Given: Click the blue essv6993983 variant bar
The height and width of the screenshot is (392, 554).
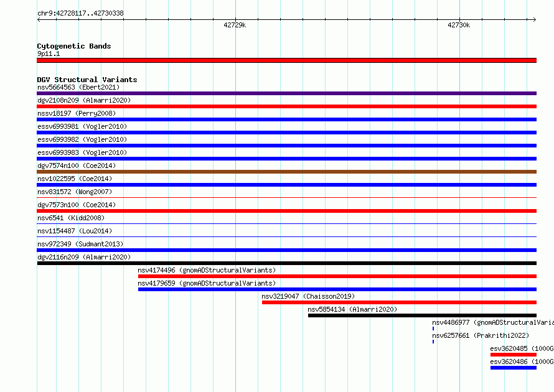Looking at the screenshot, I should pos(286,159).
